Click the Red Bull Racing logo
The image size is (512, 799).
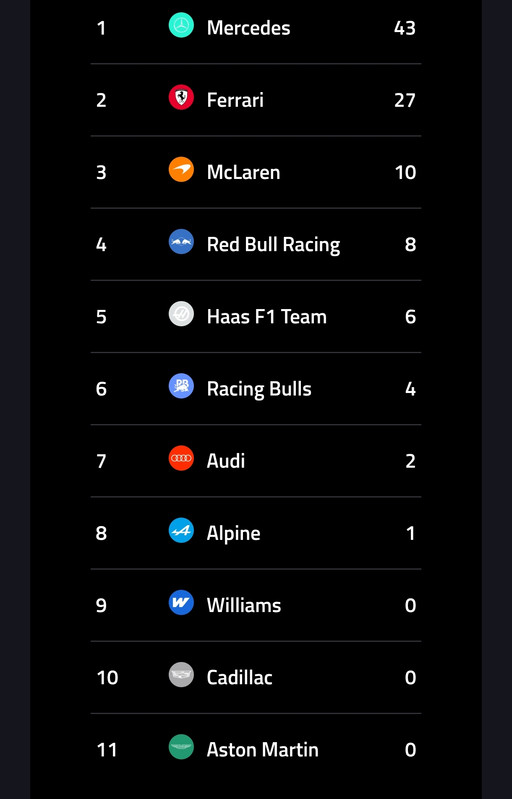click(x=181, y=242)
